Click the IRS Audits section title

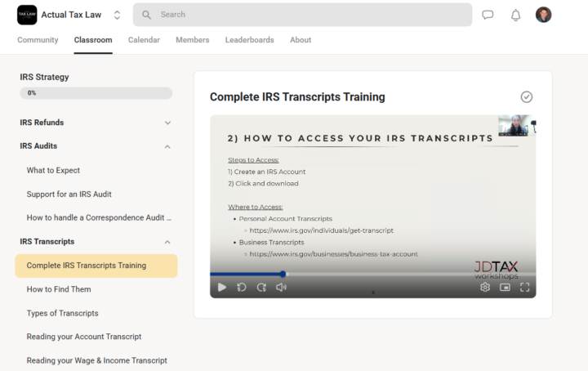coord(38,146)
